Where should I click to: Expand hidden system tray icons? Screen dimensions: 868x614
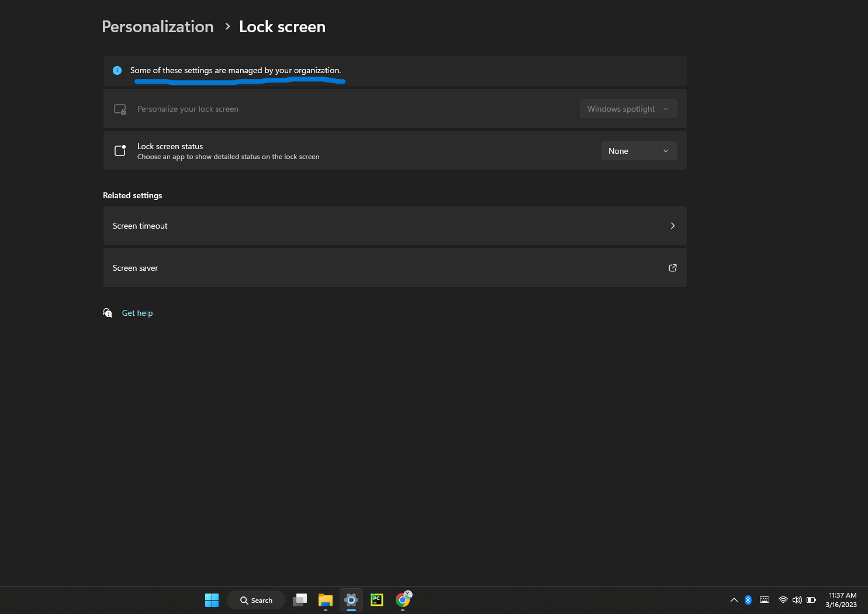tap(734, 599)
